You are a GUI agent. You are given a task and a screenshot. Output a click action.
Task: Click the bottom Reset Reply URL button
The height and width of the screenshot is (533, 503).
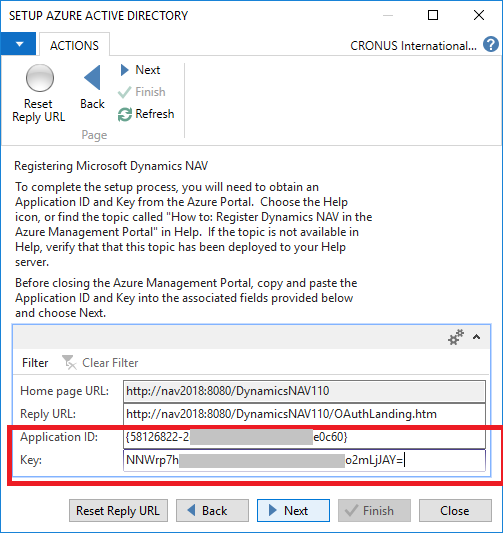pos(118,511)
